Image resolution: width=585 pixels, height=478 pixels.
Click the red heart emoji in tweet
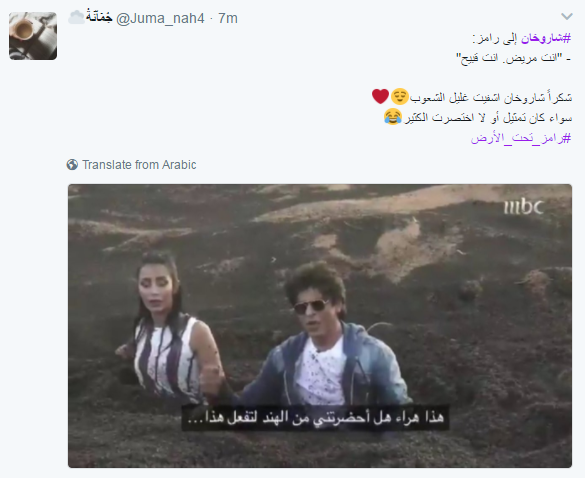pyautogui.click(x=380, y=96)
